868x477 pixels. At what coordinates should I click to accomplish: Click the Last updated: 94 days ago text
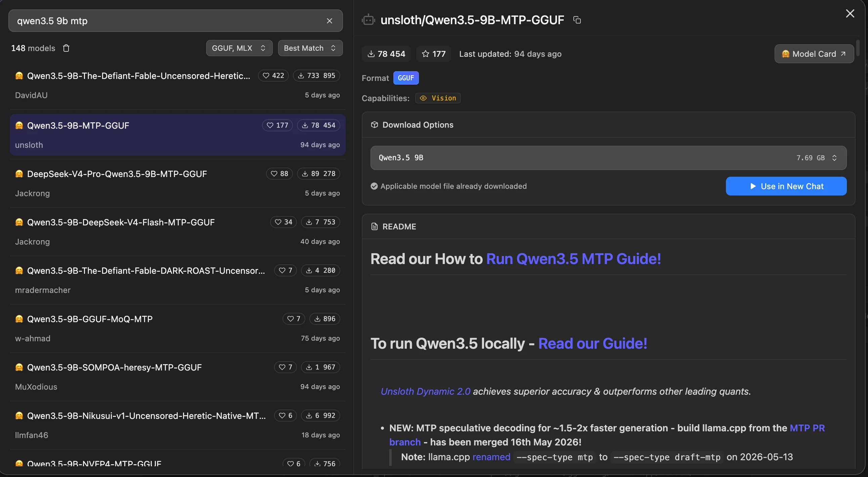point(510,54)
